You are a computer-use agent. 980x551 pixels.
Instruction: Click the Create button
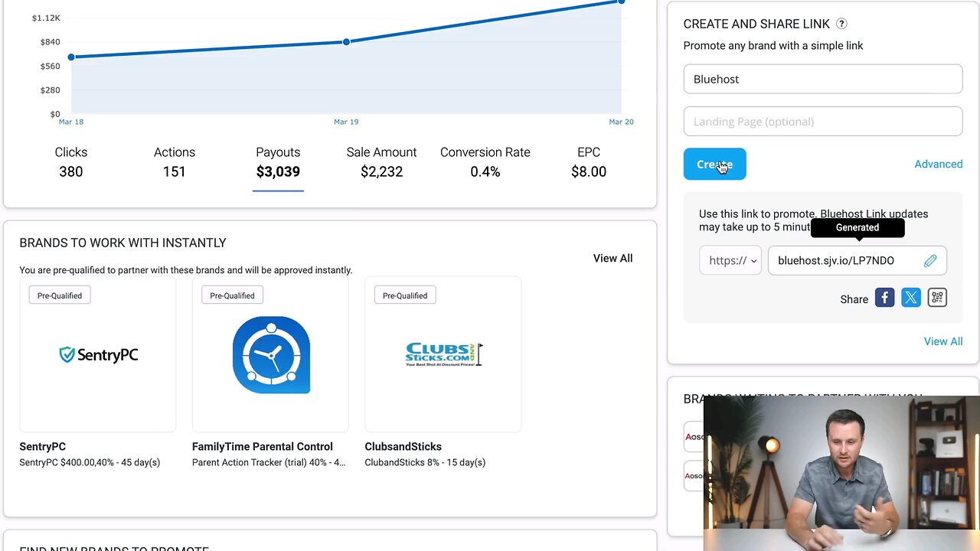(714, 164)
